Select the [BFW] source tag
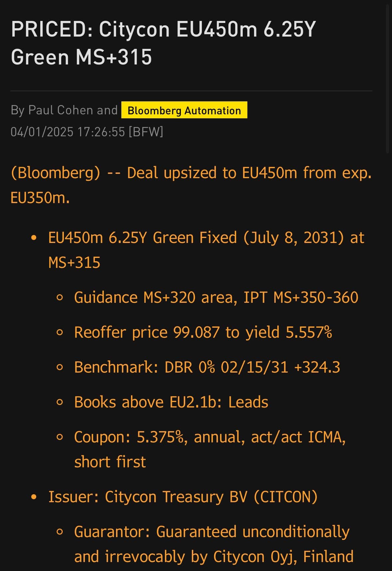 [146, 132]
